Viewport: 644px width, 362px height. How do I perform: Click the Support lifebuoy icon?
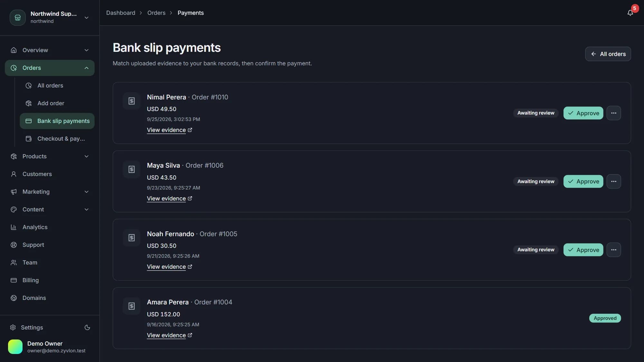[x=14, y=245]
